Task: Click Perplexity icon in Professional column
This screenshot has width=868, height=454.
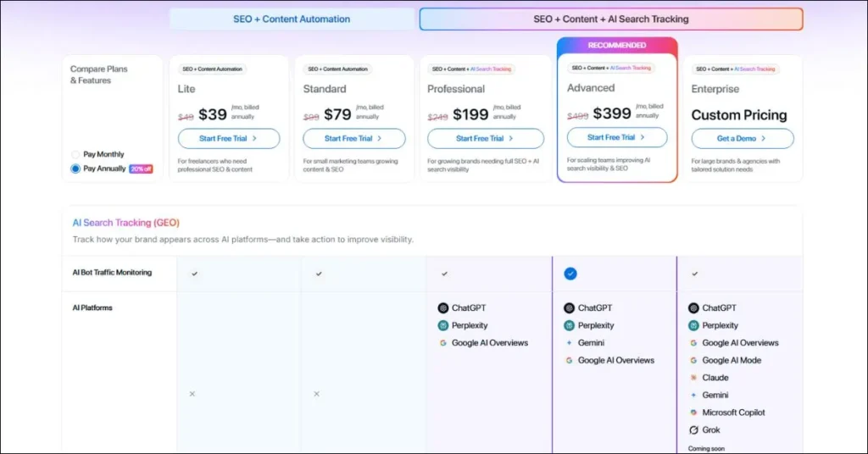Action: pyautogui.click(x=442, y=326)
